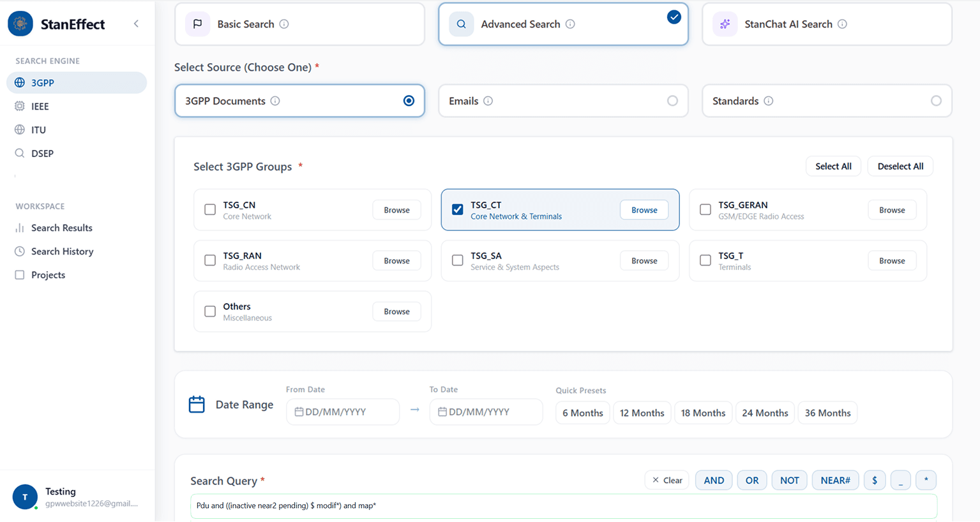This screenshot has height=522, width=980.
Task: Choose the 12 Months quick preset
Action: pyautogui.click(x=642, y=413)
